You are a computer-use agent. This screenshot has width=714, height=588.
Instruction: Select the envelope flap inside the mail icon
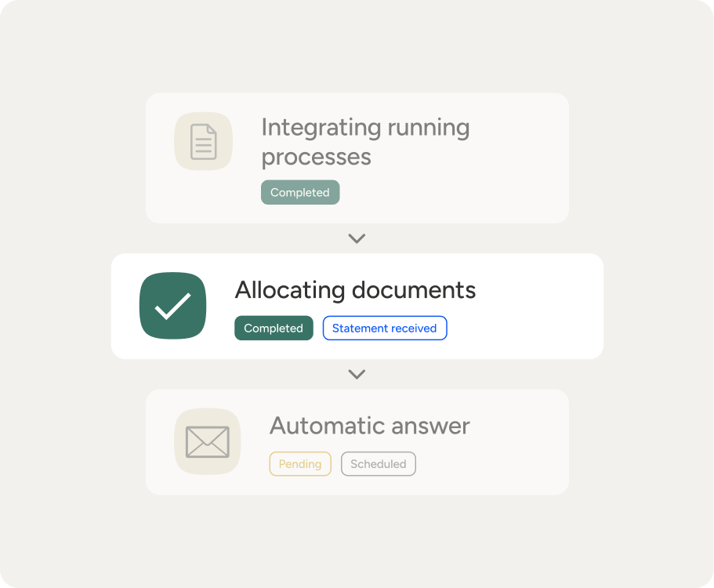tap(207, 434)
